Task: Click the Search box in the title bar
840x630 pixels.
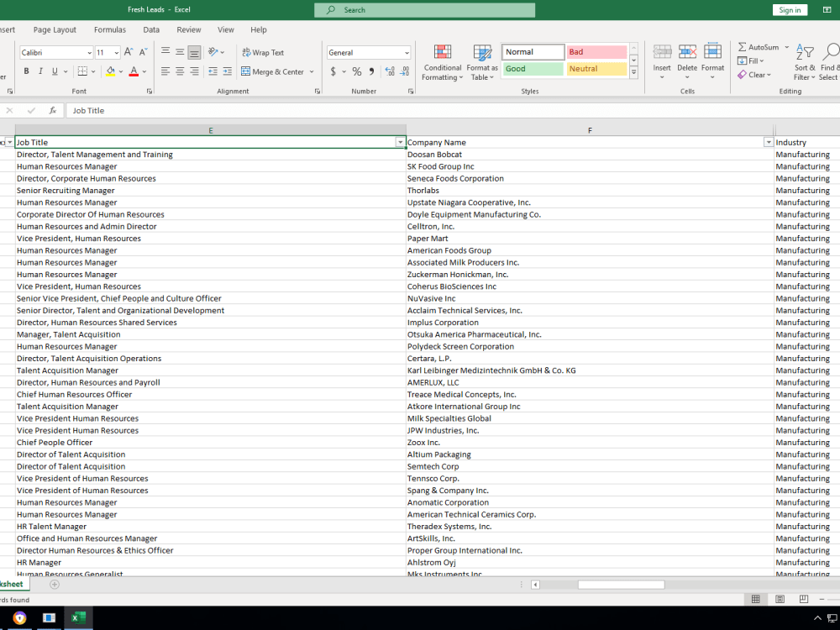Action: [x=424, y=10]
